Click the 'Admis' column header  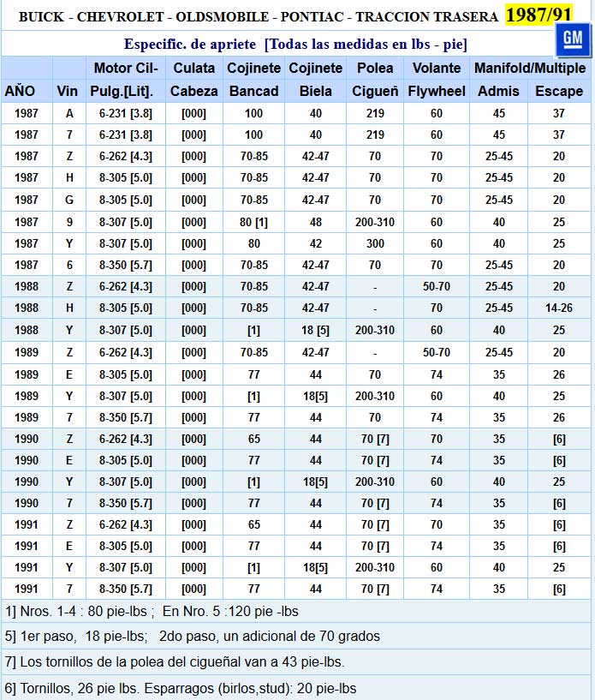pyautogui.click(x=498, y=91)
